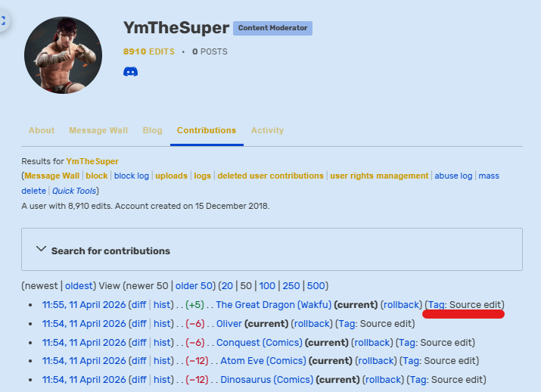This screenshot has height=392, width=541.
Task: View hist for the Oliver page
Action: click(x=162, y=324)
